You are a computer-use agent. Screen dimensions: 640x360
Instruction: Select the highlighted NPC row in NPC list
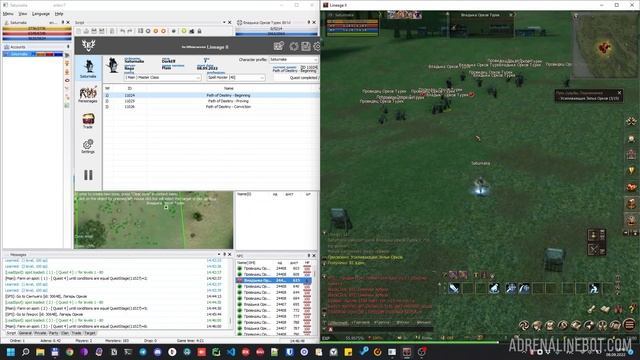tap(273, 280)
